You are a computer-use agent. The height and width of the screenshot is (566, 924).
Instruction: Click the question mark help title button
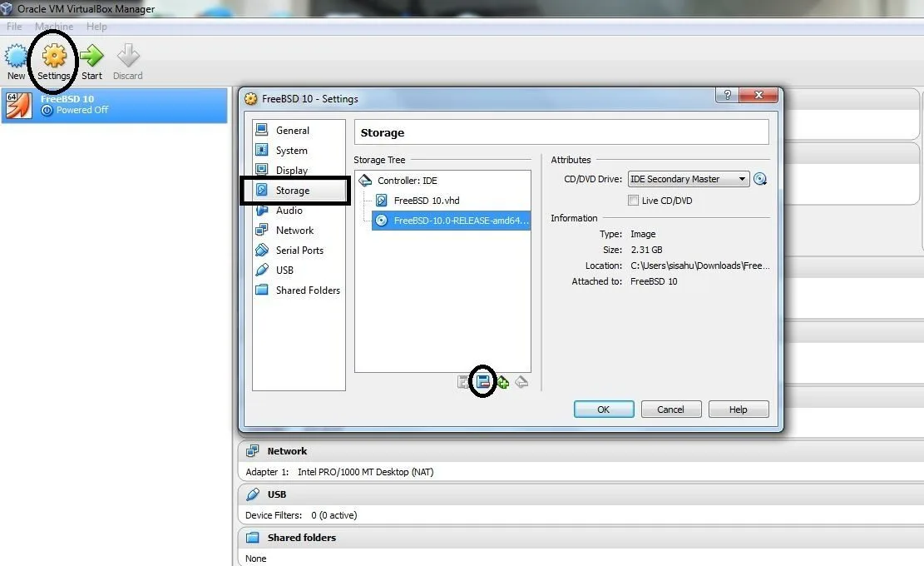727,95
